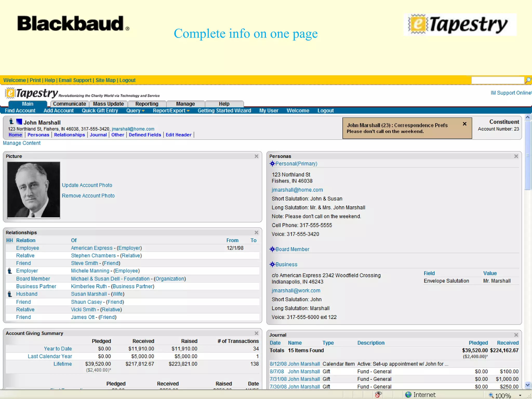Click Update Account Photo link
Screen dimensions: 532x399
pos(87,185)
